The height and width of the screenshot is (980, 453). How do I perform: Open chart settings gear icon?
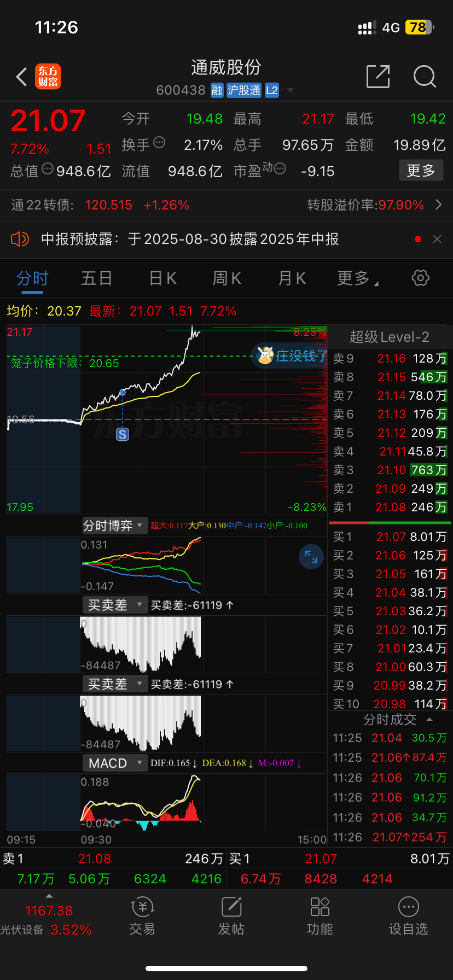[420, 278]
